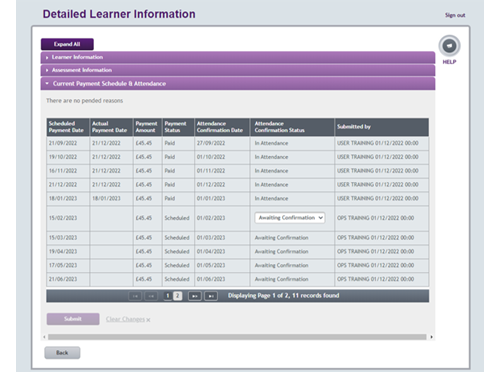Click the Sign out link
Viewport: 500px width, 372px height.
(455, 15)
